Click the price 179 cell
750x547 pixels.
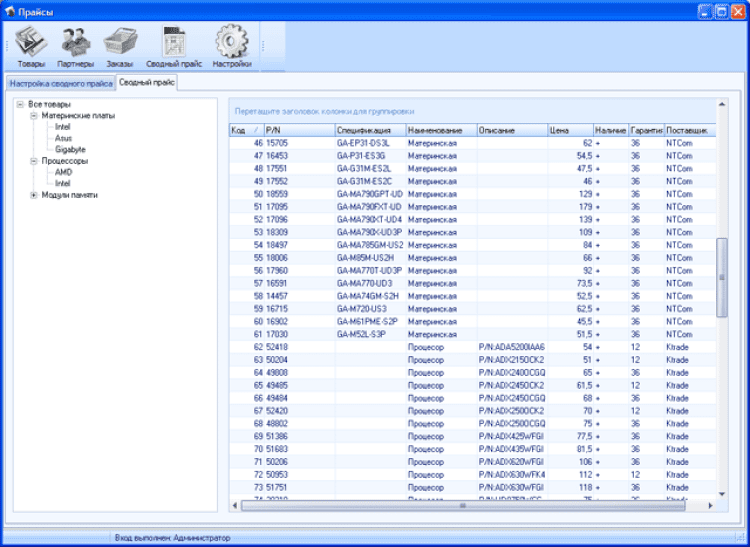pos(570,207)
